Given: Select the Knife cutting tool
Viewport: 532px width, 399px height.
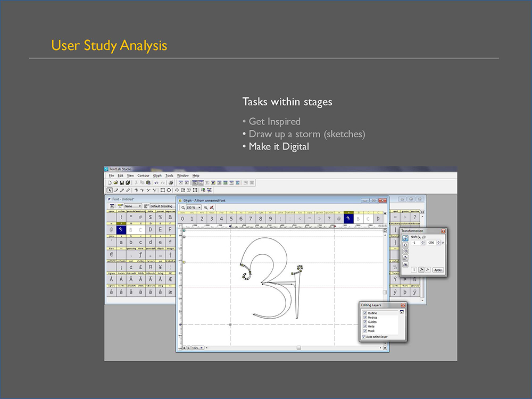Looking at the screenshot, I should point(127,190).
